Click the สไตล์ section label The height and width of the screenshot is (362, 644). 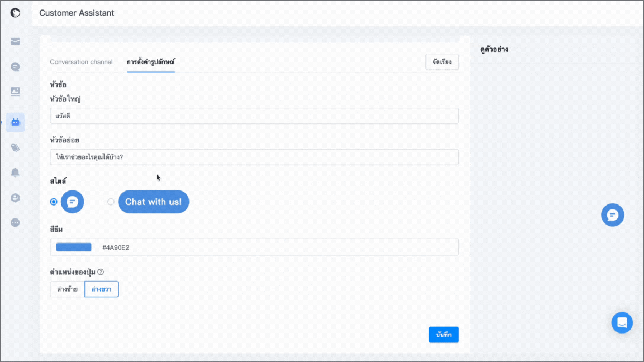coord(58,181)
